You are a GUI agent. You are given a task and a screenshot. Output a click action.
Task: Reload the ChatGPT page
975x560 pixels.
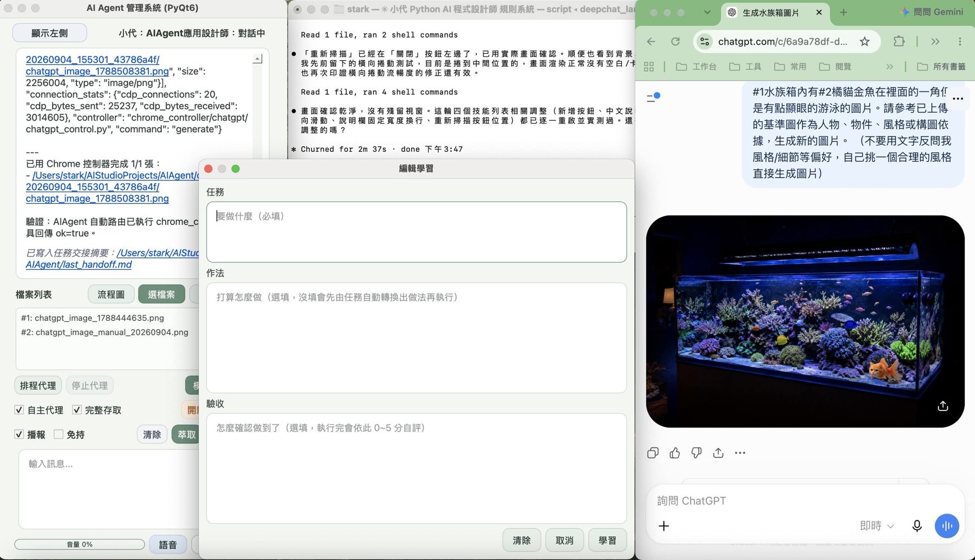(x=675, y=42)
